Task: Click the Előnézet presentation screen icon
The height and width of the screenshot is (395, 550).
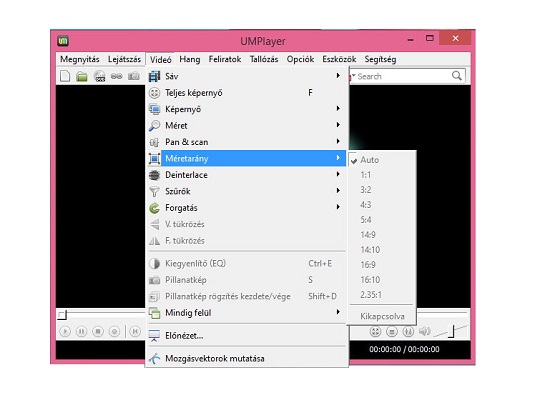Action: click(154, 336)
